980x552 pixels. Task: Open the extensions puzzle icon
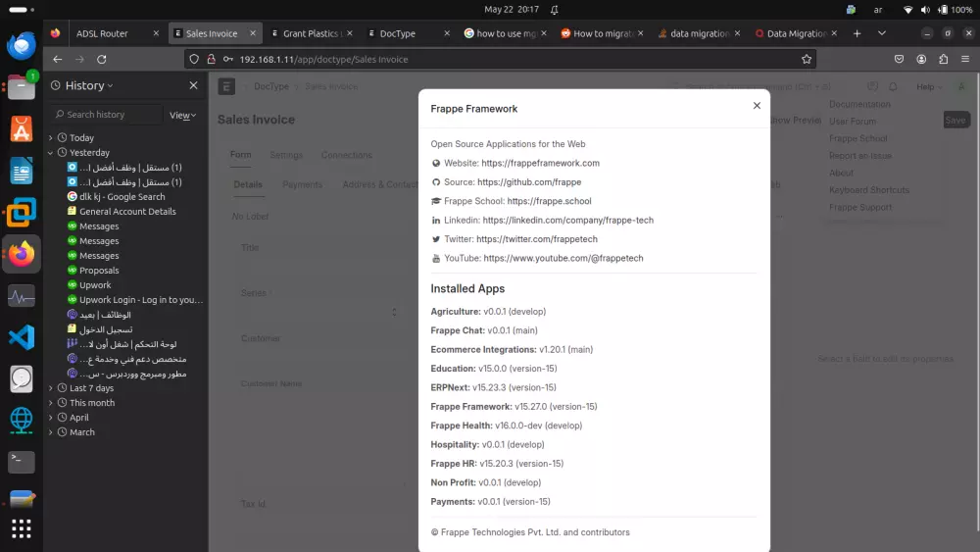943,59
